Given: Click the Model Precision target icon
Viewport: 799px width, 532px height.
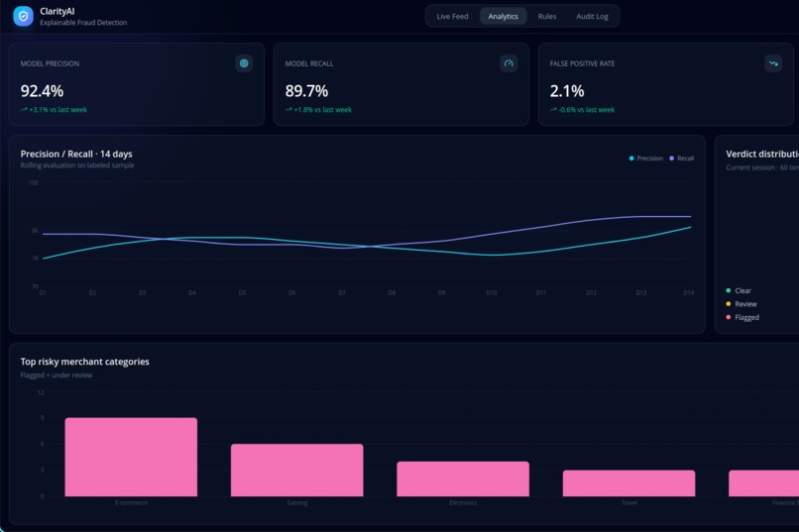Looking at the screenshot, I should (244, 63).
